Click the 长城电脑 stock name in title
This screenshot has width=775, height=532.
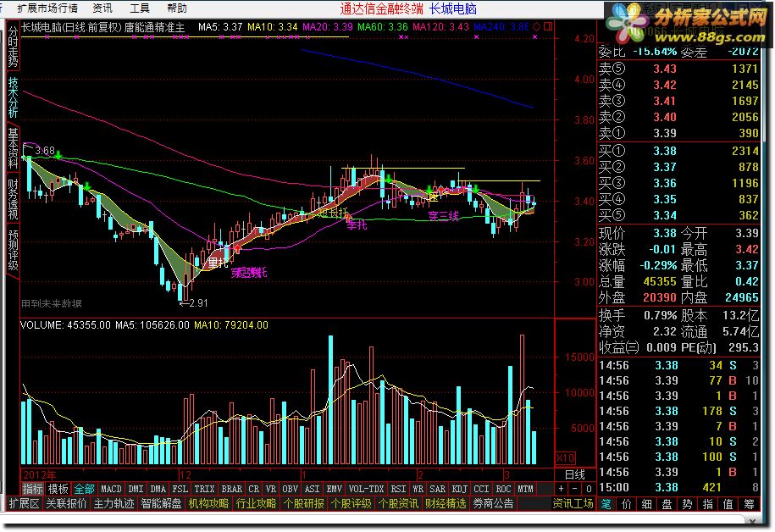click(453, 8)
